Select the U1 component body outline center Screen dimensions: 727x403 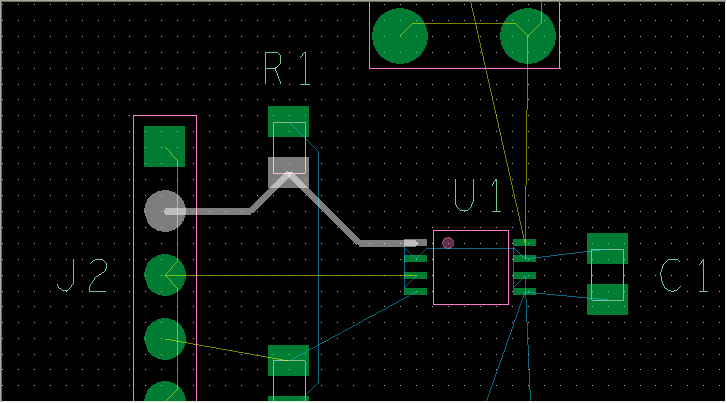pos(470,267)
